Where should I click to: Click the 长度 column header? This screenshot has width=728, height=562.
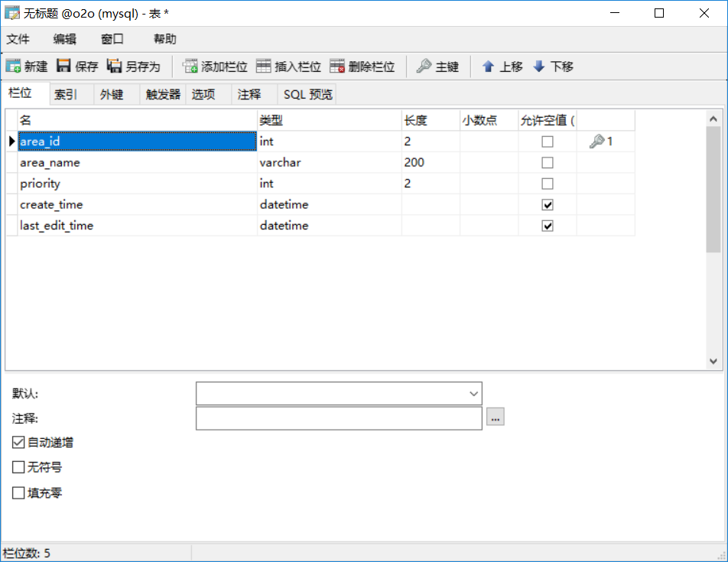431,120
